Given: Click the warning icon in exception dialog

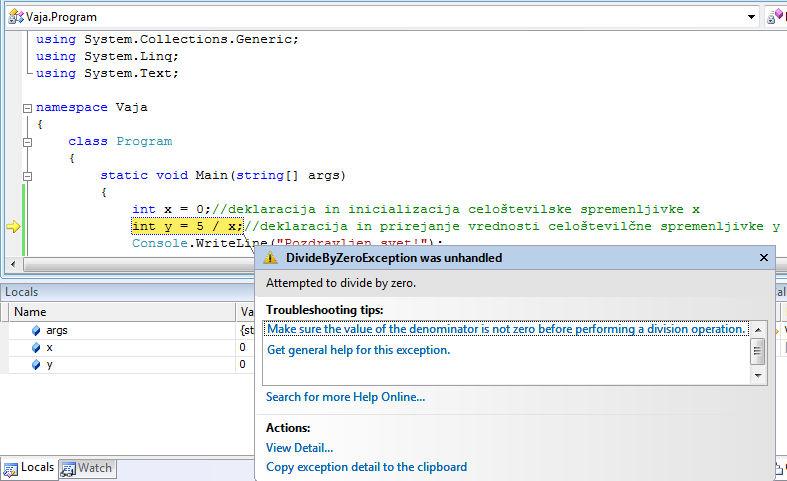Looking at the screenshot, I should [270, 258].
